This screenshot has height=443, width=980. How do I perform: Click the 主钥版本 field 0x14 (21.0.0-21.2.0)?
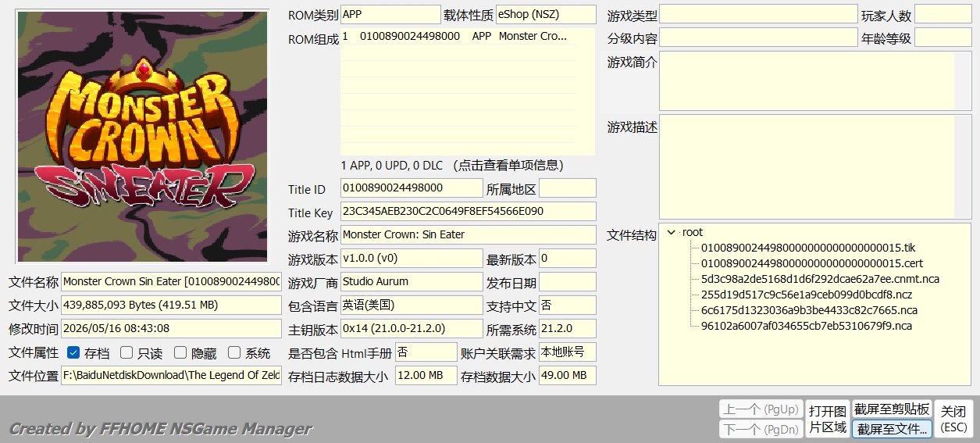(x=412, y=329)
